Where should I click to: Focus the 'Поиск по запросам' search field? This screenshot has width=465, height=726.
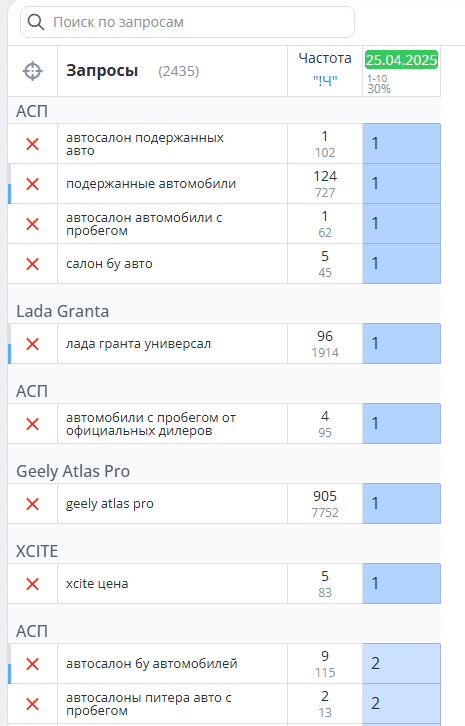[x=188, y=22]
